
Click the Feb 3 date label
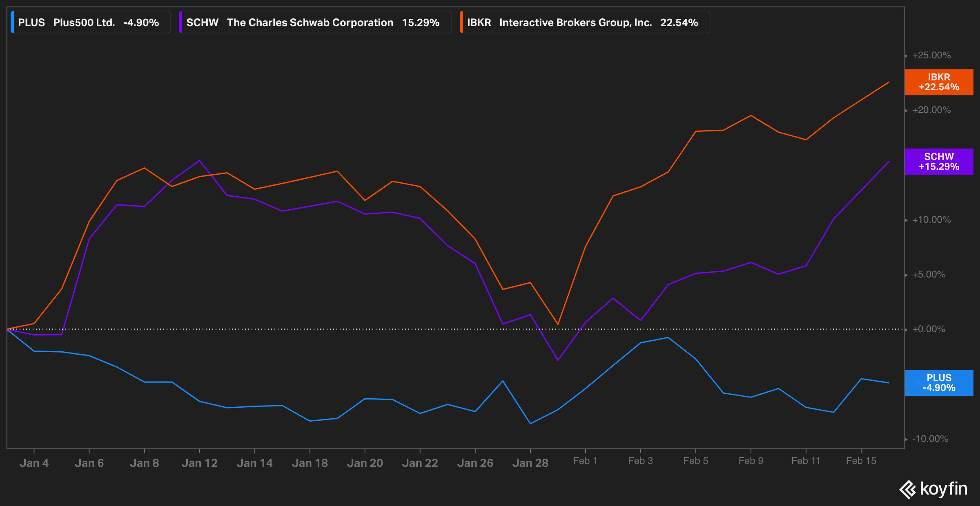pos(640,461)
